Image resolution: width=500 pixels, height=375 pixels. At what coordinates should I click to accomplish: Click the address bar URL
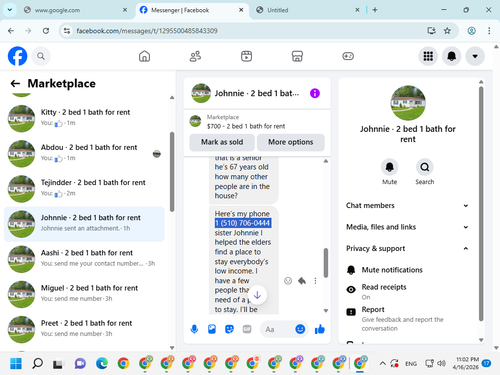coord(147,31)
